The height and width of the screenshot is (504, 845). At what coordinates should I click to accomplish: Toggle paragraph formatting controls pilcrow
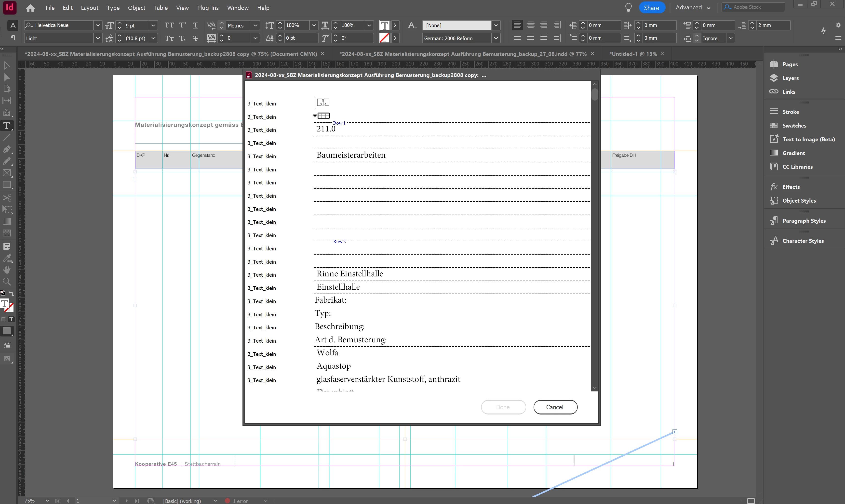click(x=13, y=38)
